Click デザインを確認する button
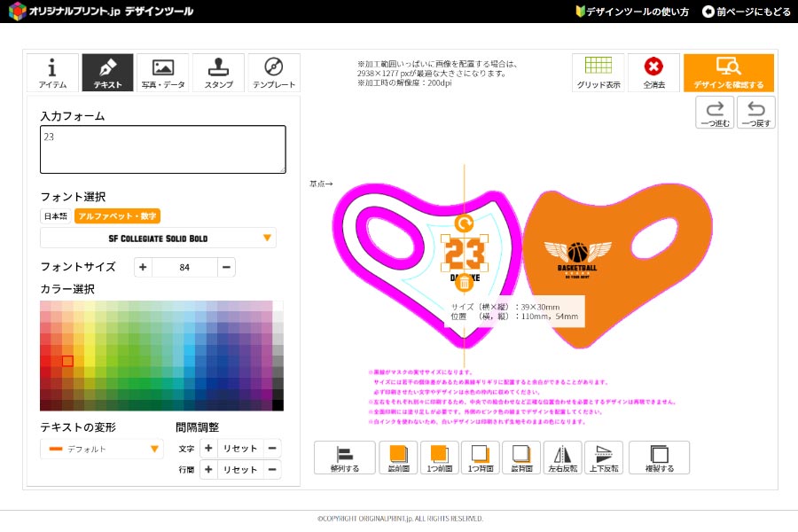Screen dimensions: 798x532 [728, 73]
